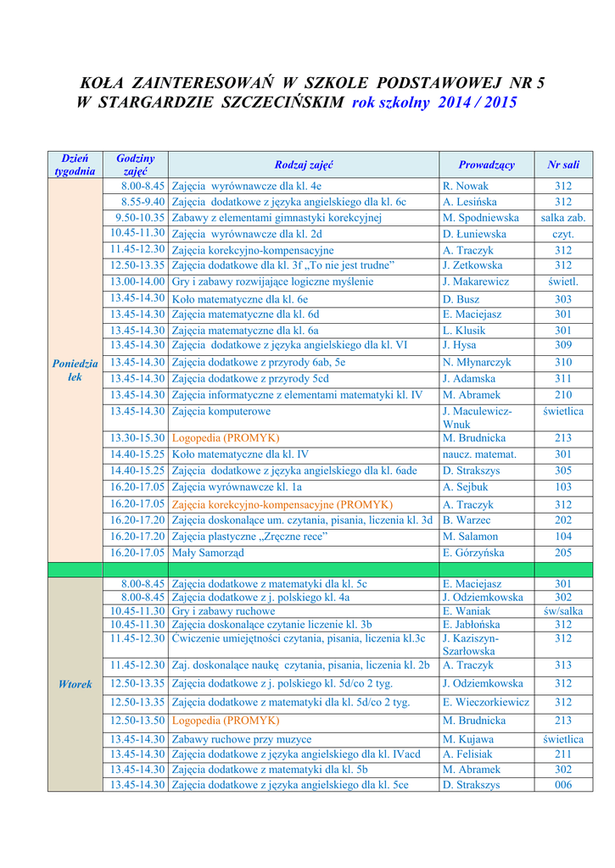Image resolution: width=615 pixels, height=868 pixels.
Task: Select the 'Dzień tygodnia' column header
Action: pyautogui.click(x=75, y=164)
